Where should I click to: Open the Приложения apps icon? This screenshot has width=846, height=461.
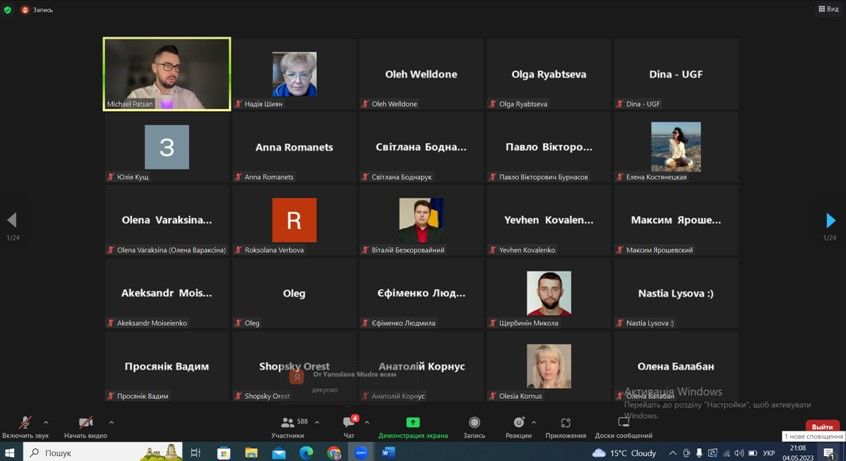point(565,423)
